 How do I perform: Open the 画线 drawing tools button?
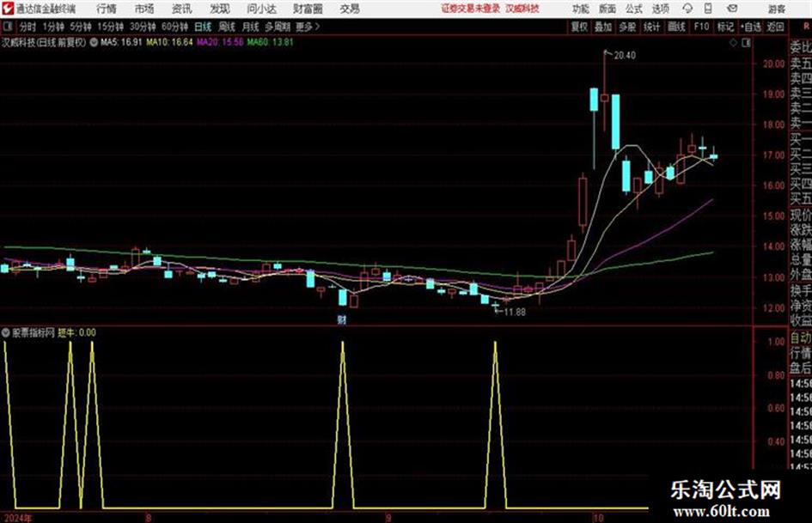pyautogui.click(x=676, y=27)
